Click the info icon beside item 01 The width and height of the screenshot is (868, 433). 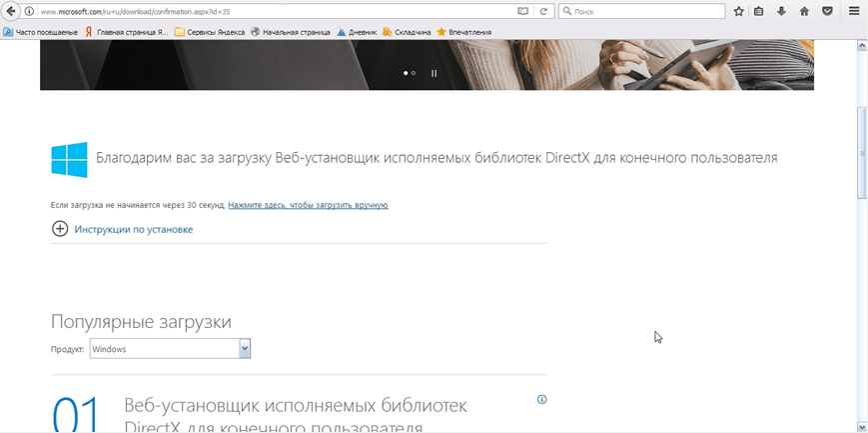point(542,399)
